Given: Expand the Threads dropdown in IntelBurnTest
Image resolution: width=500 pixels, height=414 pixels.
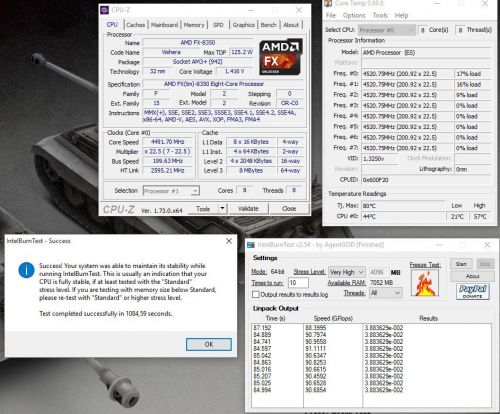Looking at the screenshot, I should click(386, 293).
